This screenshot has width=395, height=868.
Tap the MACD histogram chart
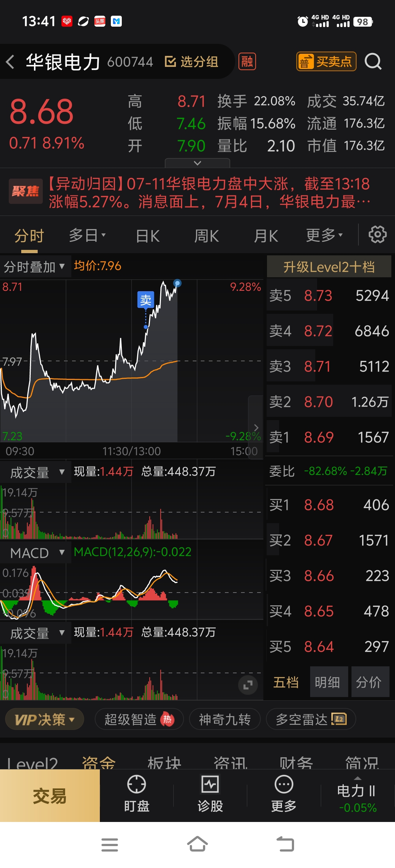click(132, 592)
